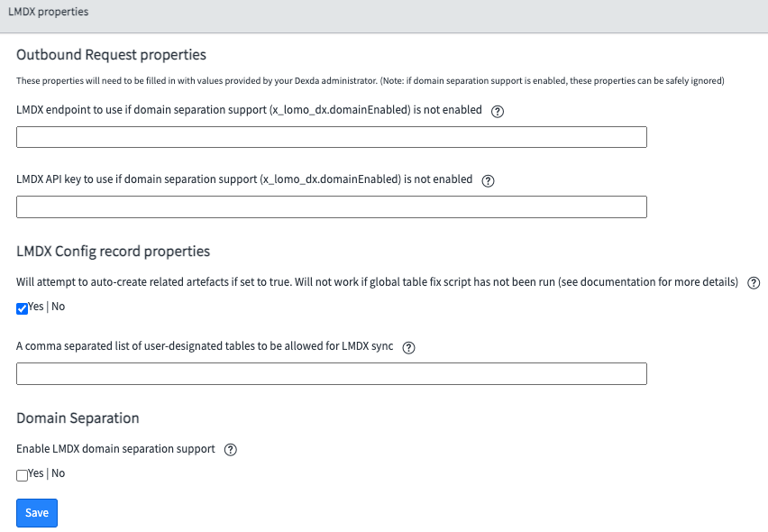
Task: Click the Outbound Request properties heading
Action: [x=111, y=55]
